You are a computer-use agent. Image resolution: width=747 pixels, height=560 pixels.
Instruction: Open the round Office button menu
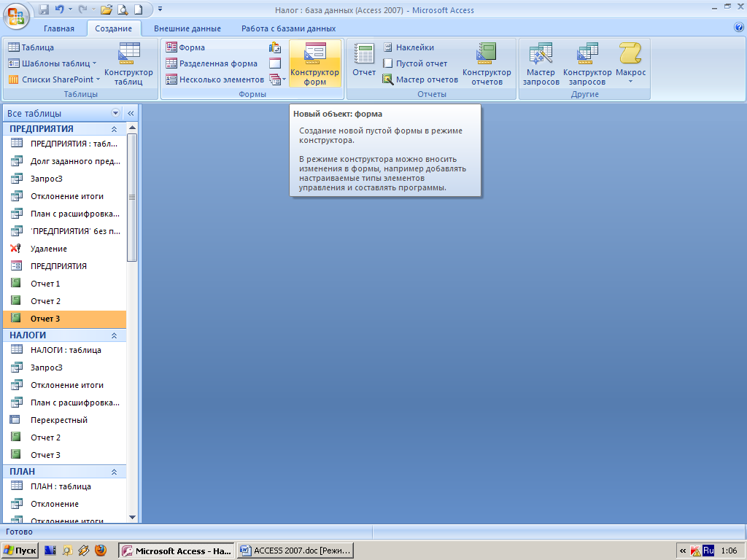pos(16,16)
